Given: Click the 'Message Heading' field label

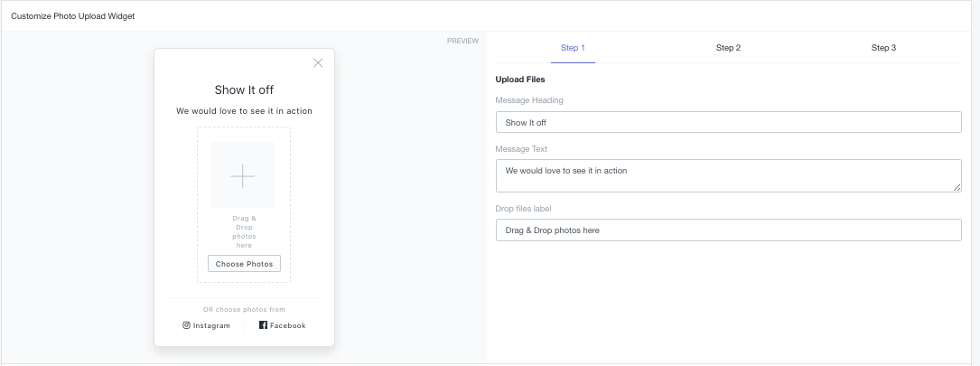Looking at the screenshot, I should coord(529,100).
